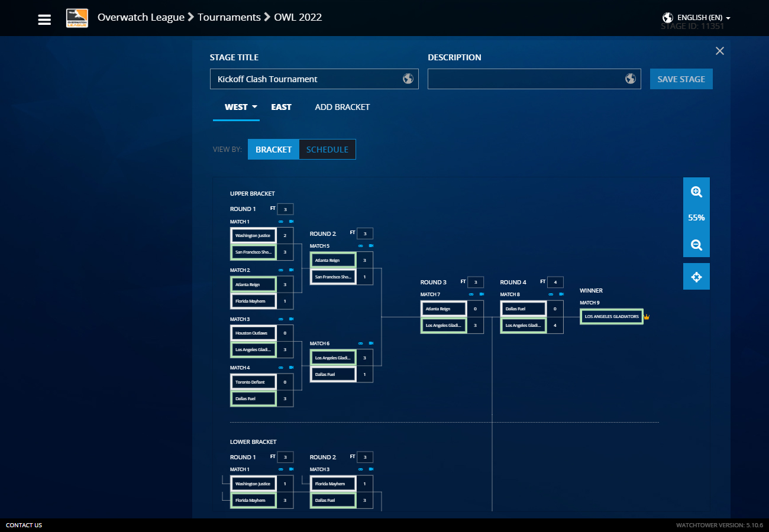Click the camera icon for Match 6

371,343
